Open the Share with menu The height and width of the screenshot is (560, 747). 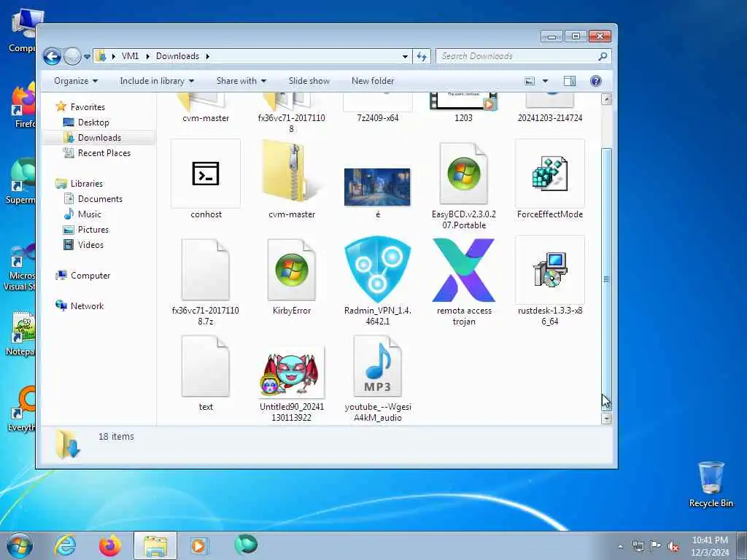(241, 81)
